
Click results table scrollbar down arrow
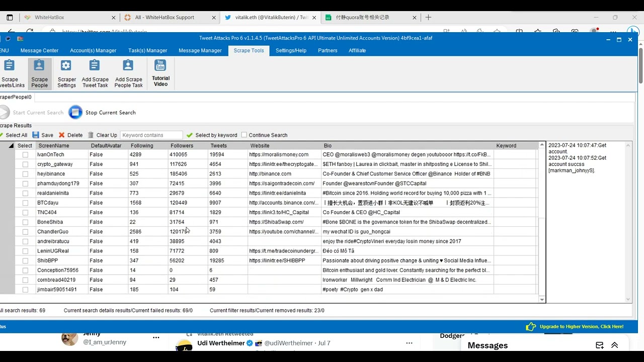pyautogui.click(x=542, y=299)
